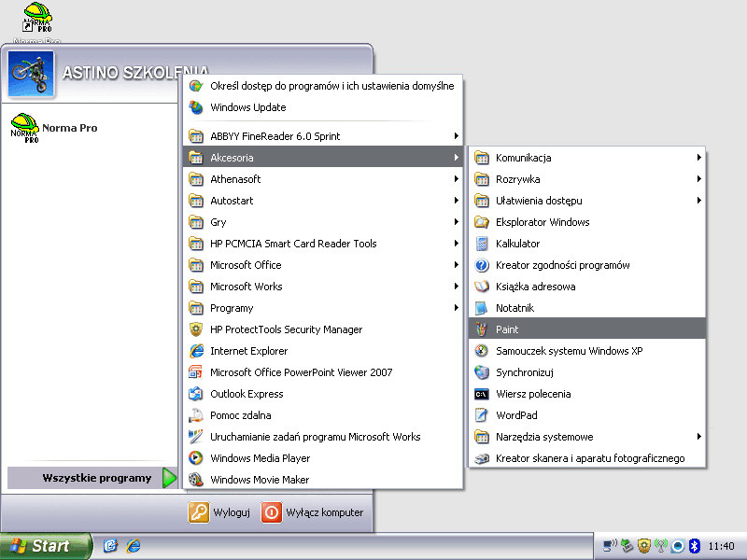Screen dimensions: 747x560
Task: Click the PowerPoint Viewer 2007 icon
Action: pos(196,371)
